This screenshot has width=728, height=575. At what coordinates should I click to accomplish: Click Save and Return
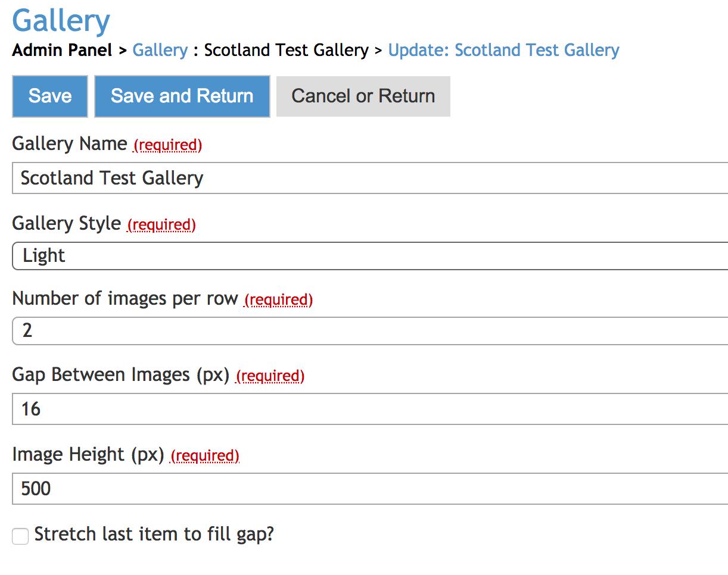(x=181, y=96)
